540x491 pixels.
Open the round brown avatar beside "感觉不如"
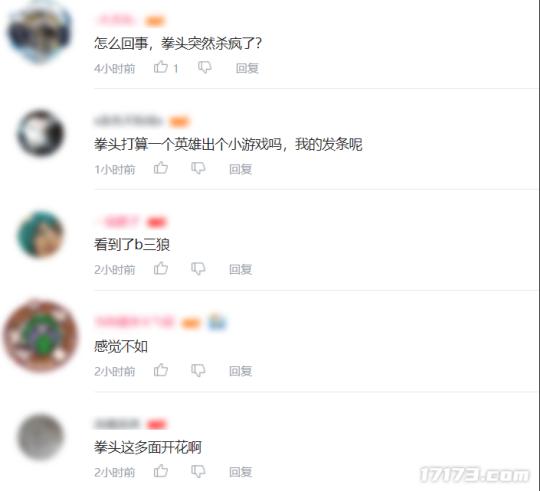click(x=41, y=336)
